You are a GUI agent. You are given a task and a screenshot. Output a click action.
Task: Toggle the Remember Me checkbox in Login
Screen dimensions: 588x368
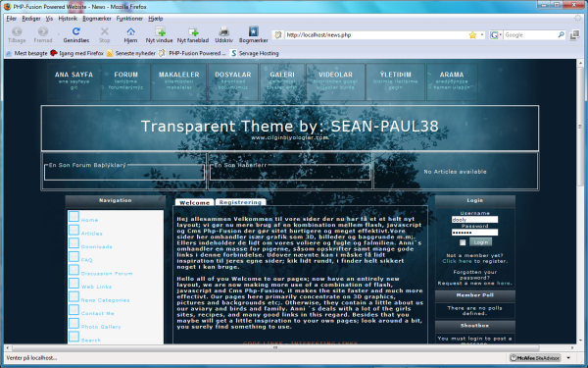coord(463,242)
